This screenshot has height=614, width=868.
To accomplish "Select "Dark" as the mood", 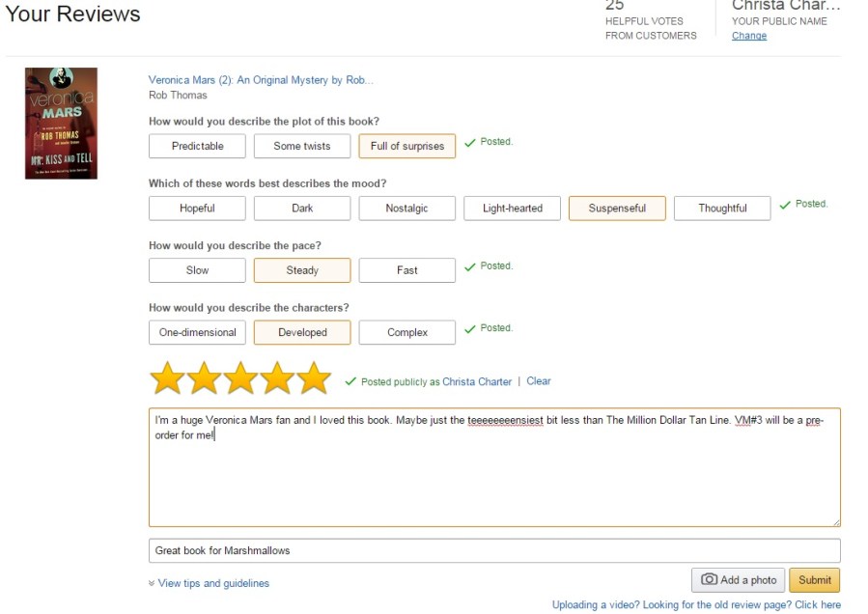I will pyautogui.click(x=301, y=208).
